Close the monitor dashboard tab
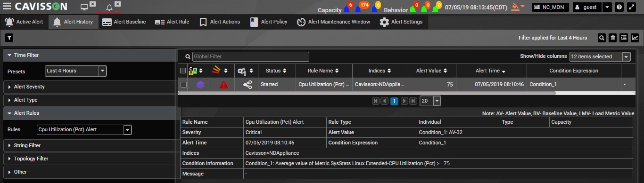 click(x=92, y=4)
